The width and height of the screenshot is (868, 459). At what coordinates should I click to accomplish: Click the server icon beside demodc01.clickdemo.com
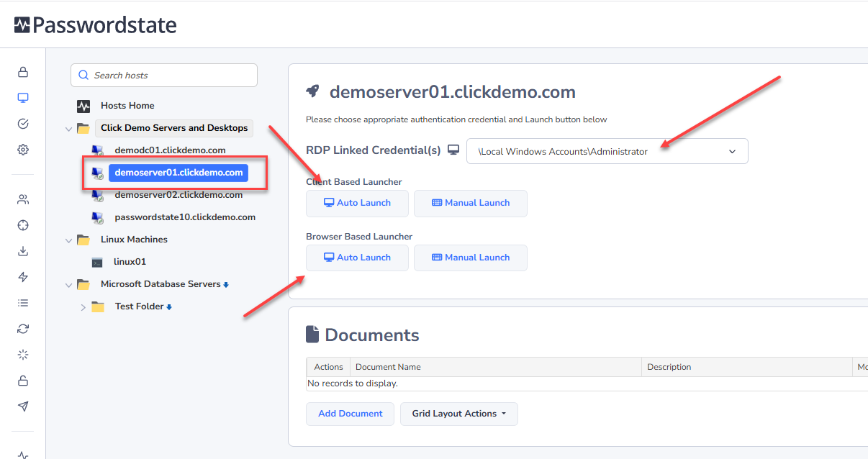[97, 150]
